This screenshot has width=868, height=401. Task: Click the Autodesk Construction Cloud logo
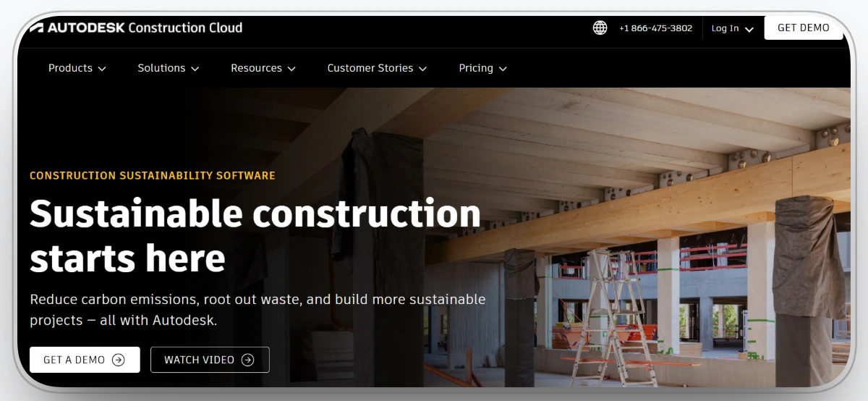(136, 28)
